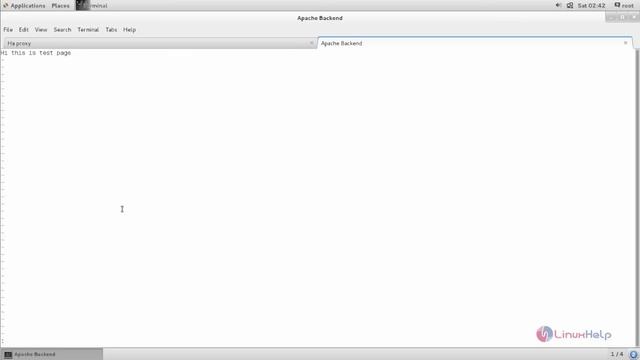640x360 pixels.
Task: Close the Apache Backend tab
Action: tap(625, 43)
